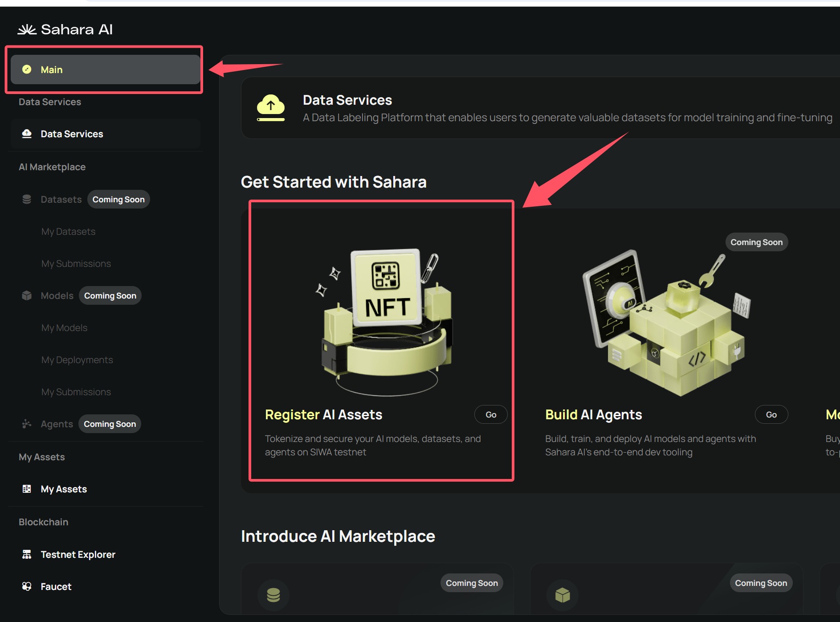Click the Data Labeling Platform description text

[567, 117]
